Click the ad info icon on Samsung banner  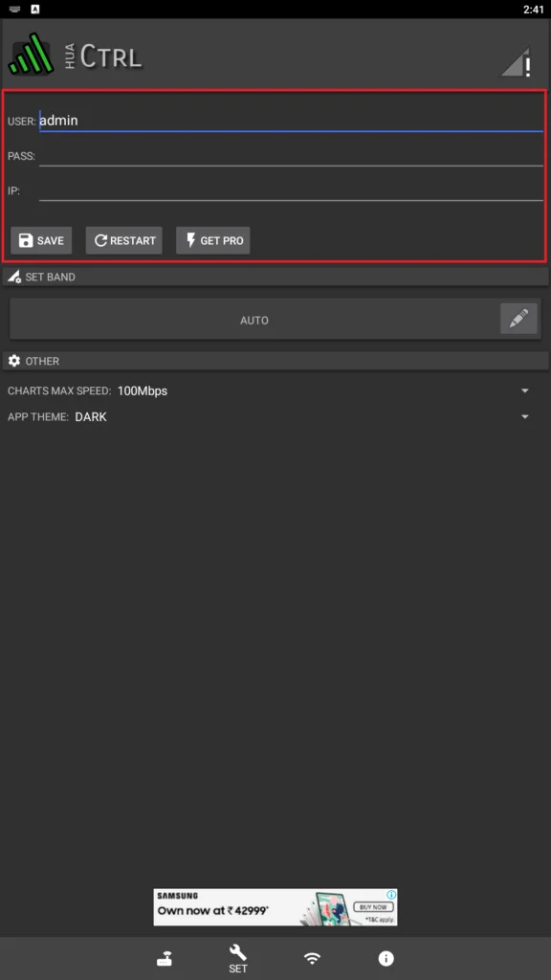[391, 895]
